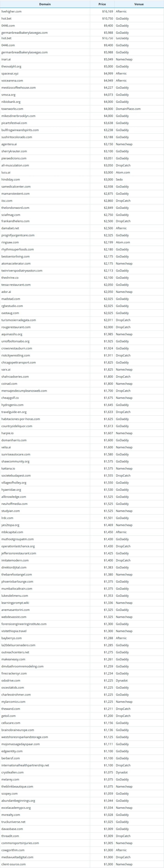
Task: Open the townworks.com domain listing
Action: pos(12,109)
